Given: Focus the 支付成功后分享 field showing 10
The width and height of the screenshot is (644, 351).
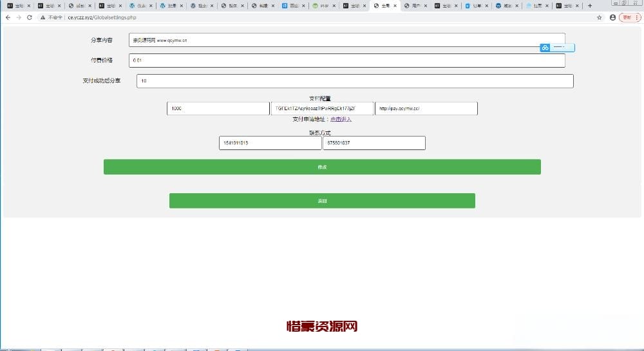Looking at the screenshot, I should coord(355,81).
